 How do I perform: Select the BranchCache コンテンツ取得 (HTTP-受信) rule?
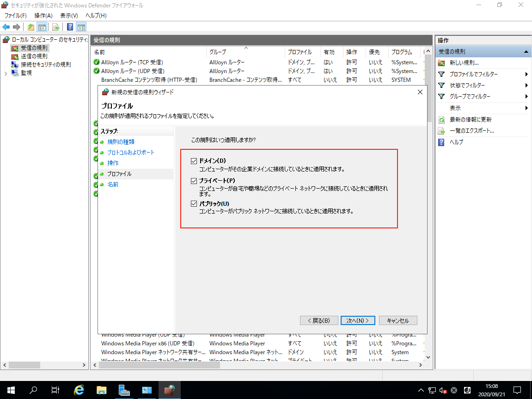coord(149,80)
